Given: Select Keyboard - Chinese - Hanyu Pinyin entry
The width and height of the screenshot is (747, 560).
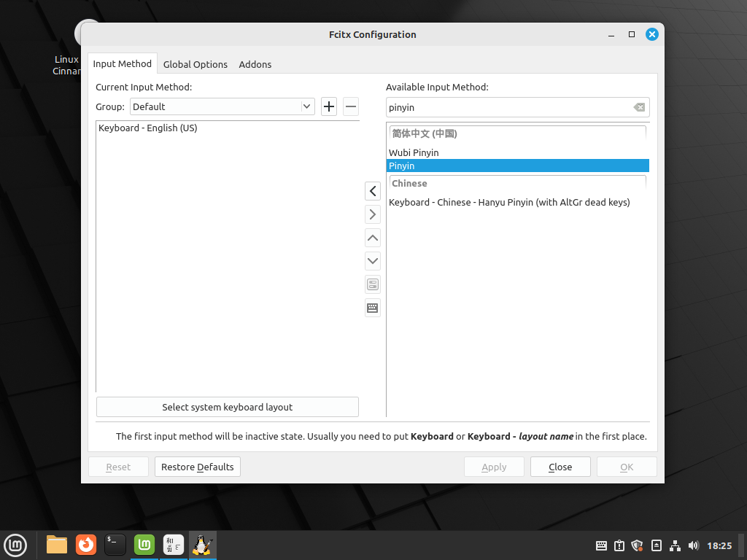Looking at the screenshot, I should pyautogui.click(x=509, y=202).
